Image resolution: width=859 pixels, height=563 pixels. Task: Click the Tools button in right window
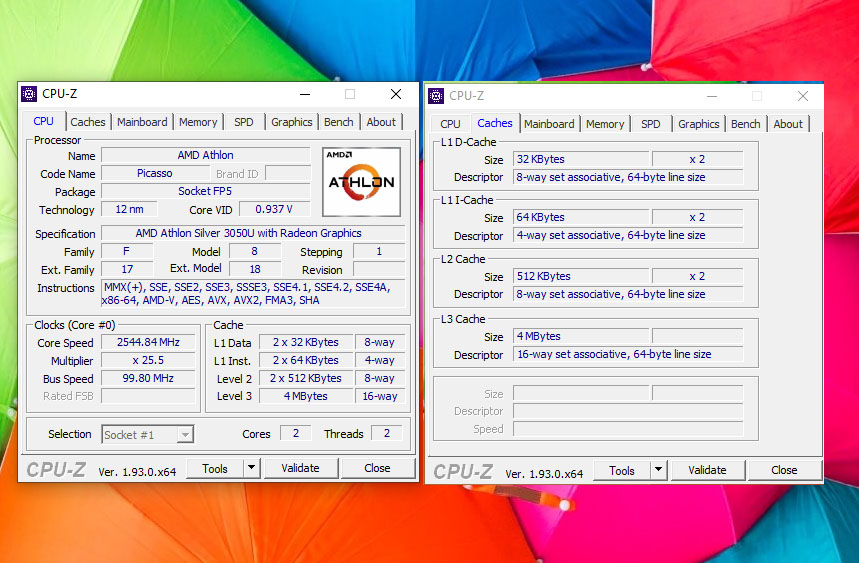point(622,470)
